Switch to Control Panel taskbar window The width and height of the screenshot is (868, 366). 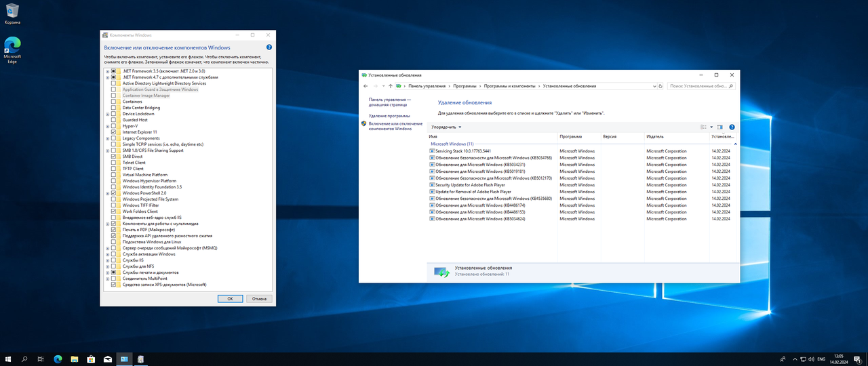click(x=123, y=359)
